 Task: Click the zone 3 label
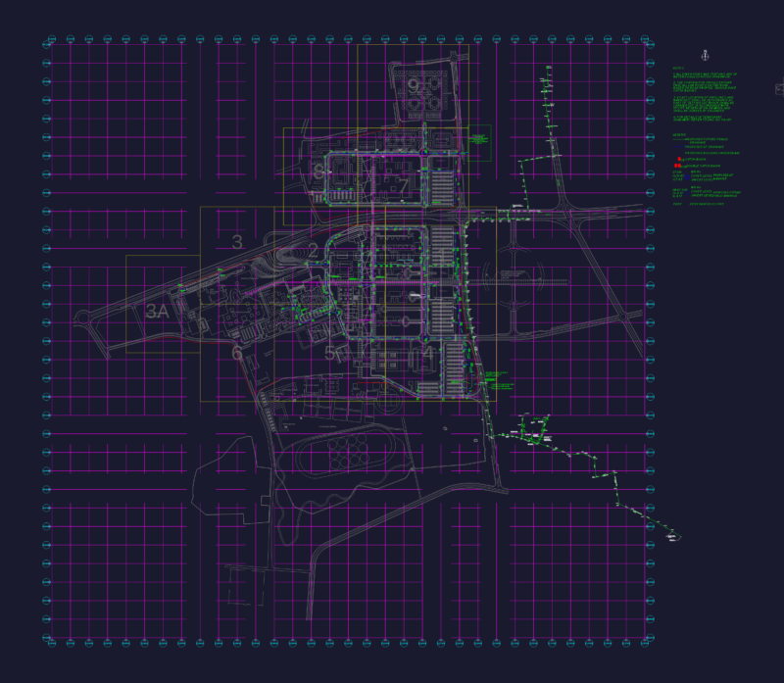[x=237, y=242]
